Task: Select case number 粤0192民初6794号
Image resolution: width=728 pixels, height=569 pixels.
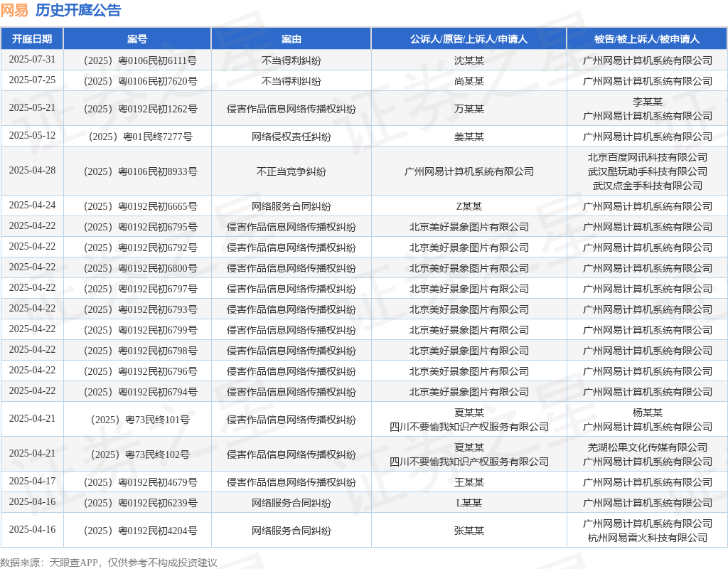Action: point(140,392)
